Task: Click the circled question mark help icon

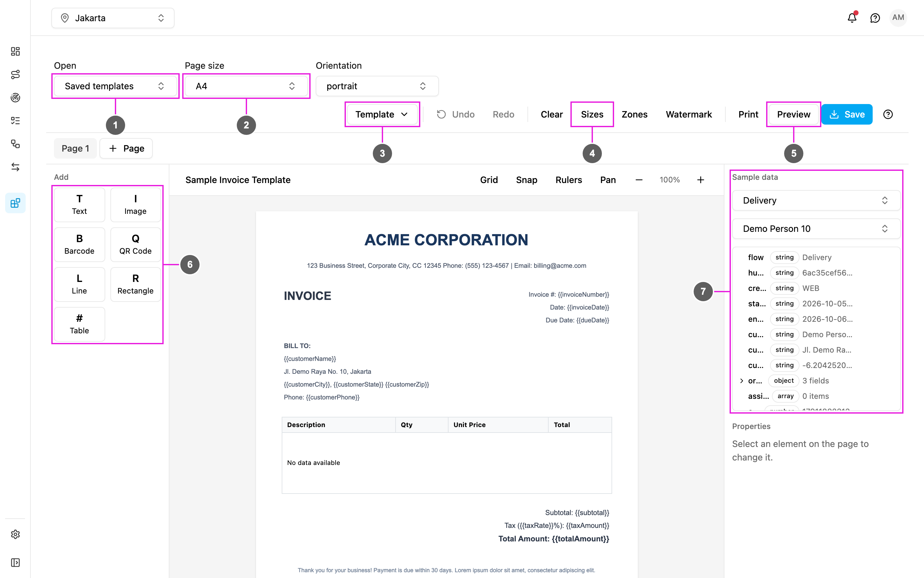Action: point(888,114)
